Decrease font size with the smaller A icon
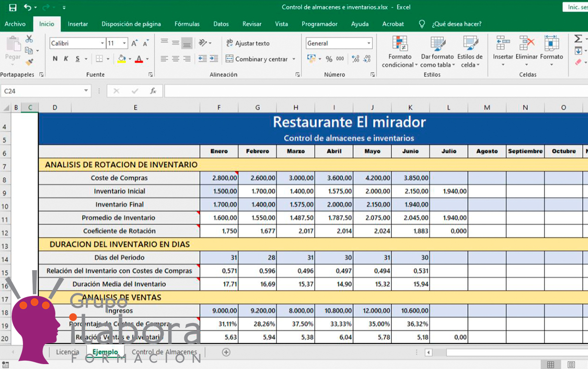The height and width of the screenshot is (369, 588). (146, 43)
